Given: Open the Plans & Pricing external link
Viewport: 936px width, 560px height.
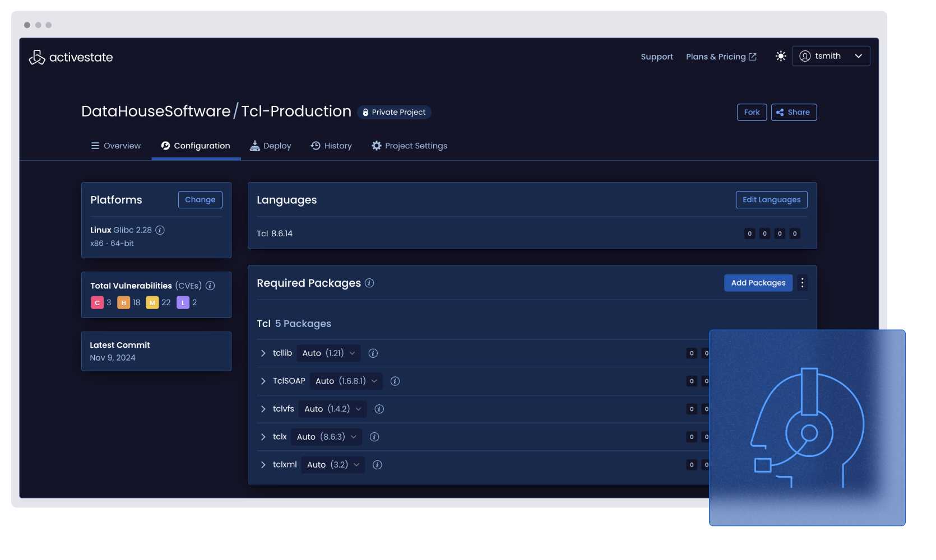Looking at the screenshot, I should pyautogui.click(x=721, y=57).
